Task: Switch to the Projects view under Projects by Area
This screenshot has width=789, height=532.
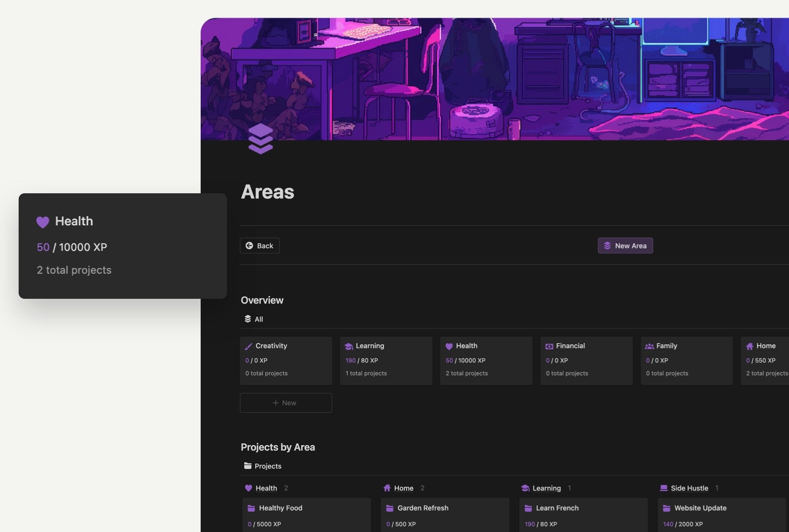Action: [x=262, y=466]
